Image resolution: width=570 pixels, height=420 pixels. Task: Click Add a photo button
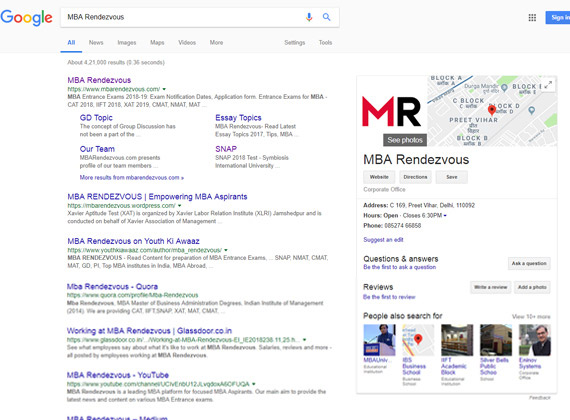click(x=532, y=287)
